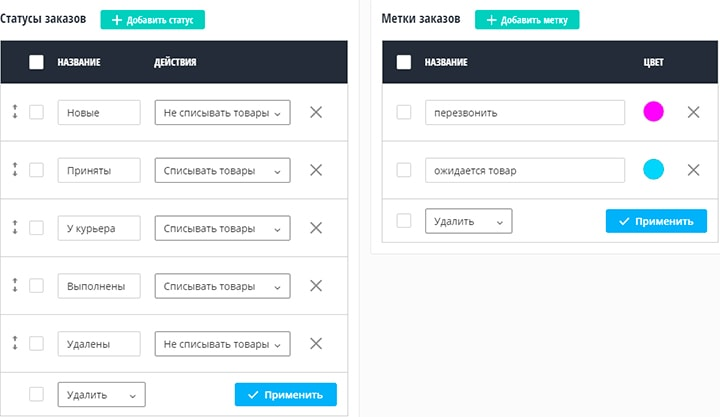Remove the ожидается товар label

693,170
